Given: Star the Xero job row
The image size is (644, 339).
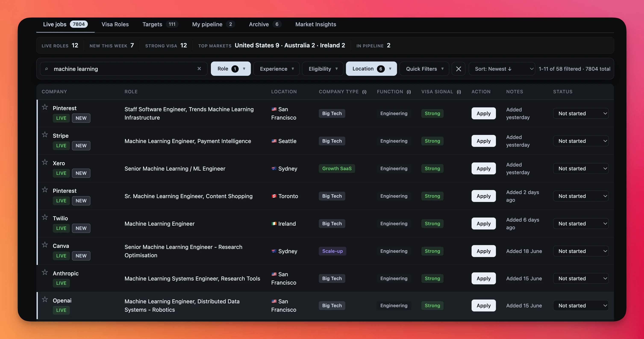Looking at the screenshot, I should [45, 162].
